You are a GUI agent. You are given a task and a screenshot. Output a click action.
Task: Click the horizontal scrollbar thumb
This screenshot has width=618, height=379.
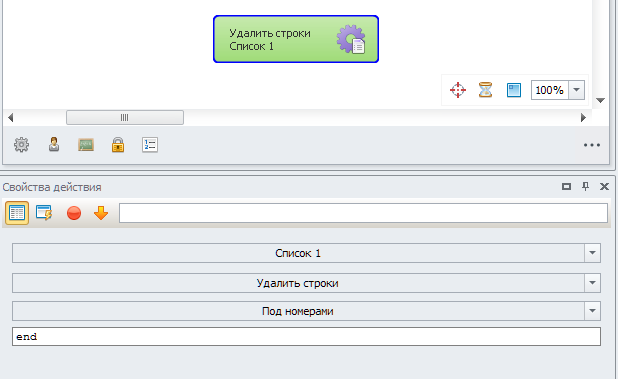click(125, 117)
